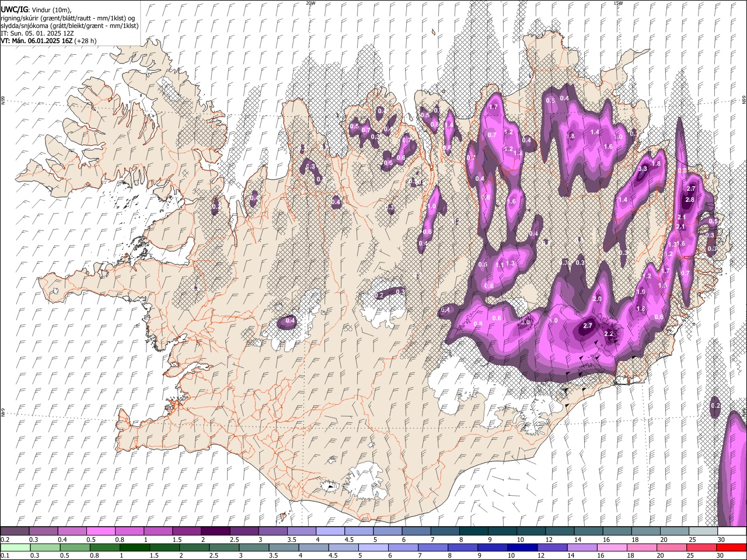The width and height of the screenshot is (747, 560).
Task: Select the pale green 0.1 swatch in the rain legend
Action: (15, 547)
